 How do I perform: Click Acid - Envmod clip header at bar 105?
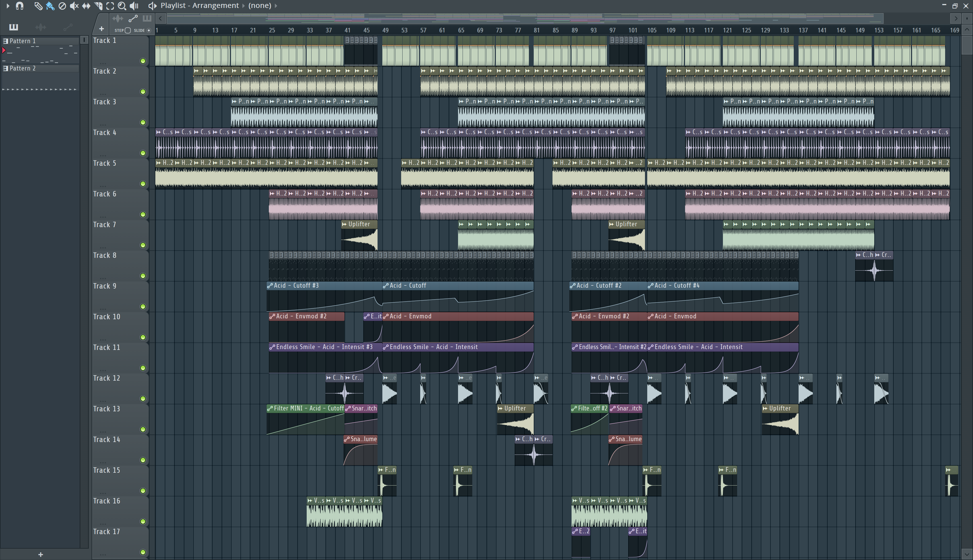723,317
